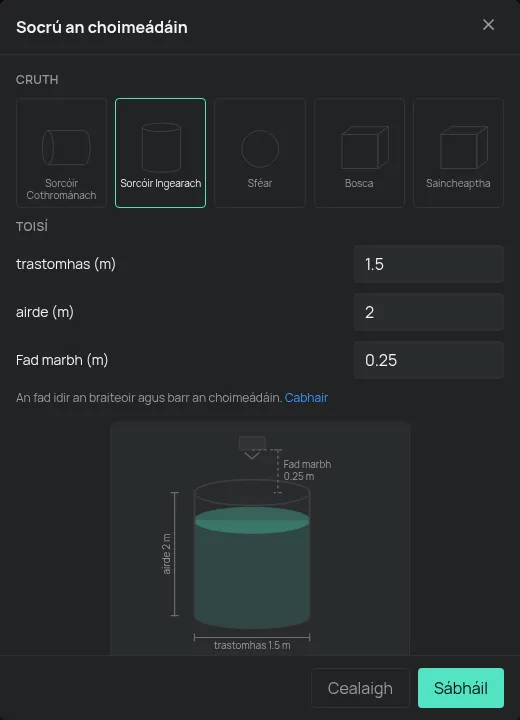Screen dimensions: 520x720
Task: Pick the Sféar shape option
Action: pyautogui.click(x=260, y=153)
